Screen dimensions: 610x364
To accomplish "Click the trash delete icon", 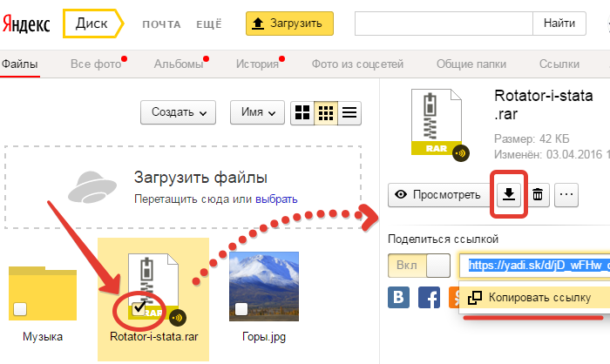I will tap(538, 194).
